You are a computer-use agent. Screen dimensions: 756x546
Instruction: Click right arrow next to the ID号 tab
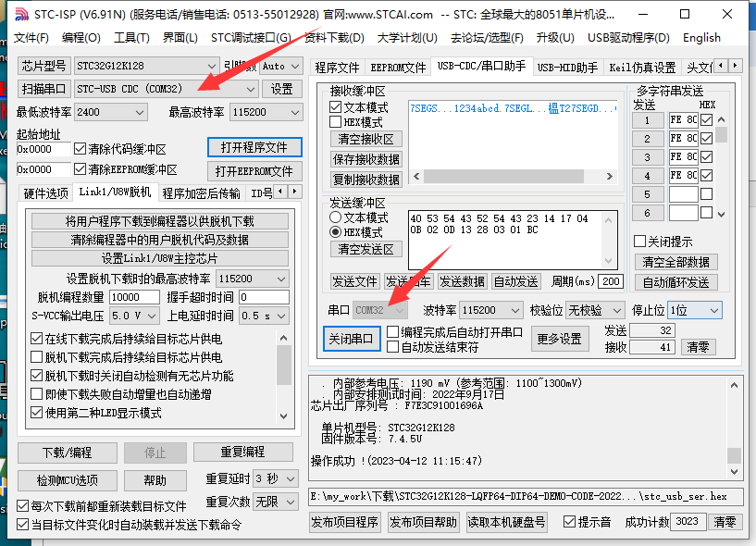click(x=295, y=192)
